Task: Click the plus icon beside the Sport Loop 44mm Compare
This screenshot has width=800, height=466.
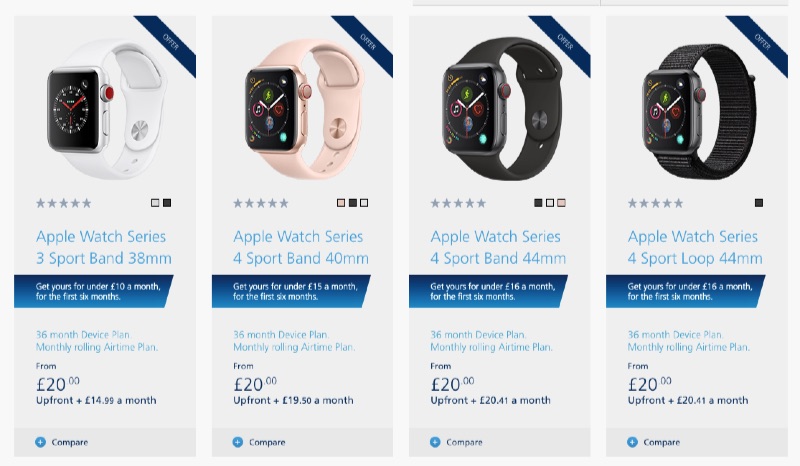Action: click(632, 442)
